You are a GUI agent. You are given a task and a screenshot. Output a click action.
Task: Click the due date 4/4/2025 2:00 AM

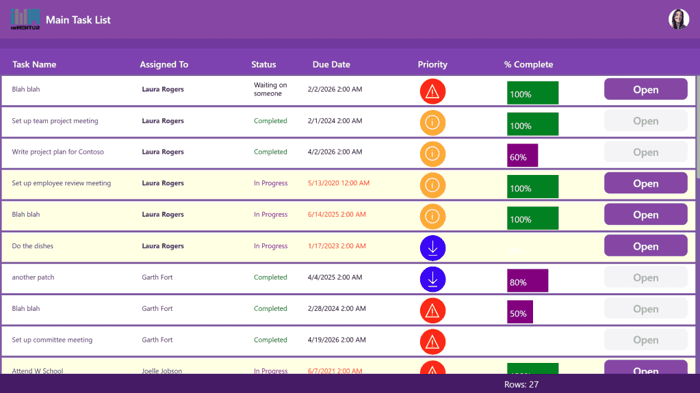(335, 277)
